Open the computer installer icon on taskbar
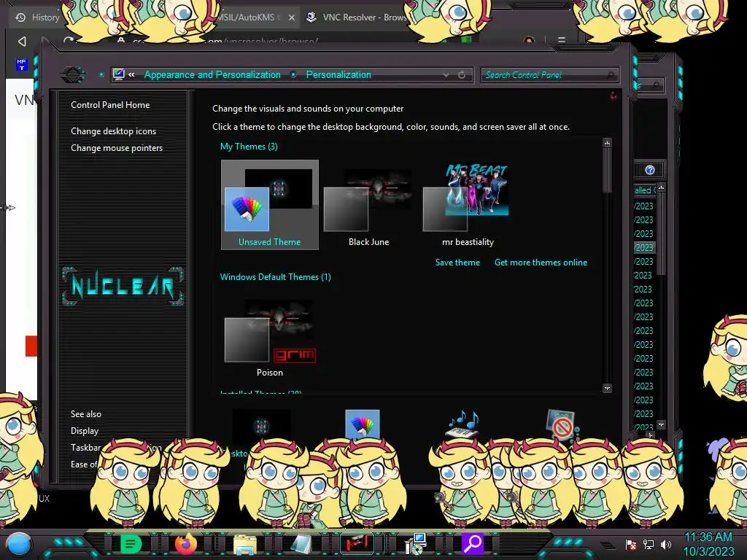The height and width of the screenshot is (560, 747). point(415,544)
